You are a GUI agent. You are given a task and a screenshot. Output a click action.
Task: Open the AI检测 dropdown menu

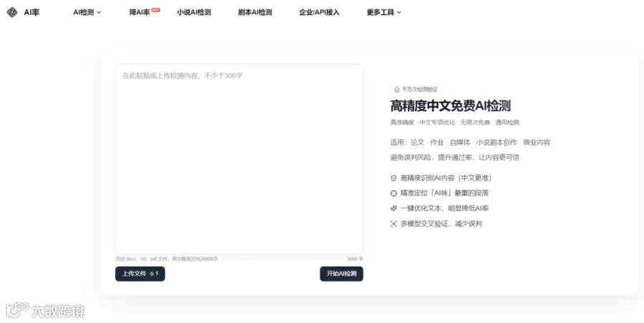point(87,12)
